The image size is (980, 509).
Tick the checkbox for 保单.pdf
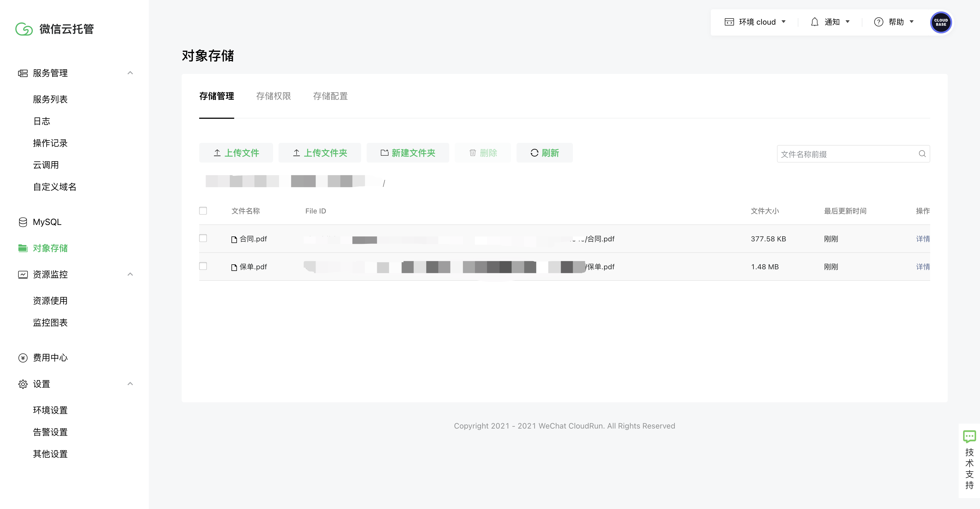(x=203, y=266)
